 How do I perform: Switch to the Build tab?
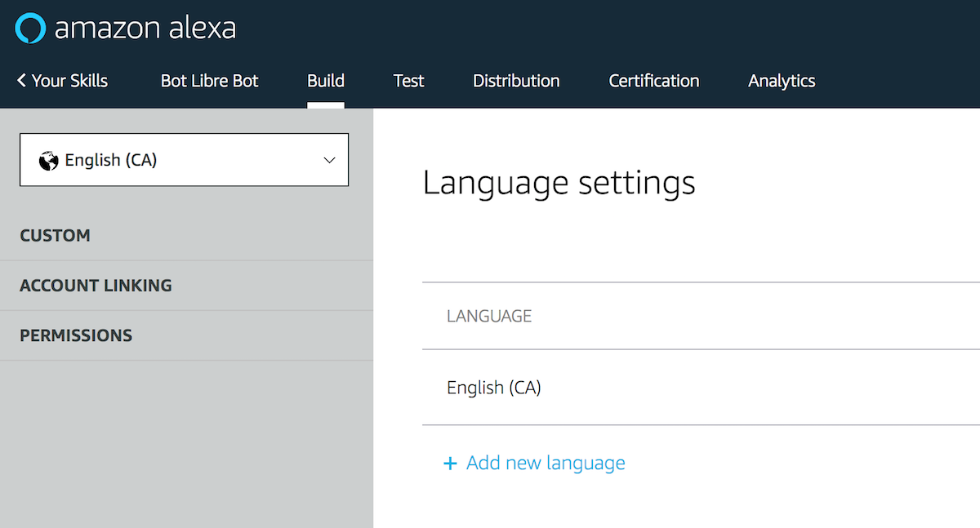[x=326, y=81]
